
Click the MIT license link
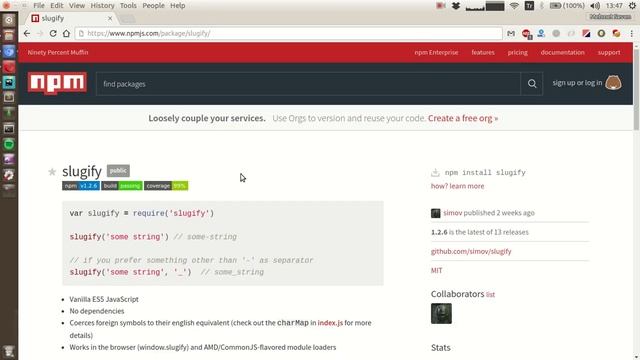(x=436, y=271)
